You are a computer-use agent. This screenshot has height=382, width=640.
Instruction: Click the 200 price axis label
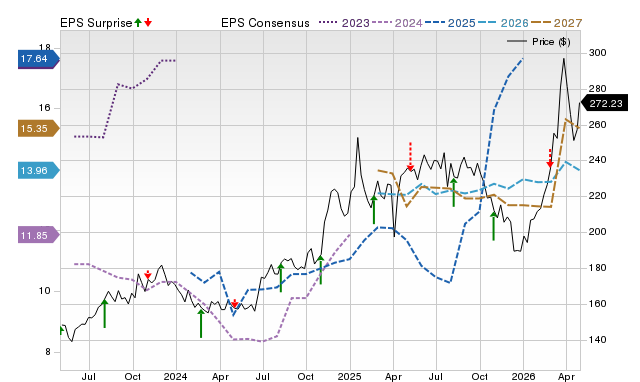pos(598,232)
